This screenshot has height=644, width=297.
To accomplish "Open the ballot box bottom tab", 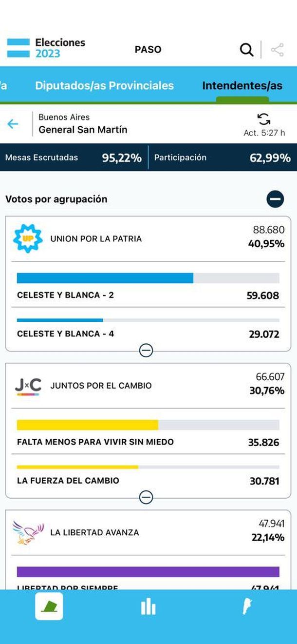I will click(49, 606).
